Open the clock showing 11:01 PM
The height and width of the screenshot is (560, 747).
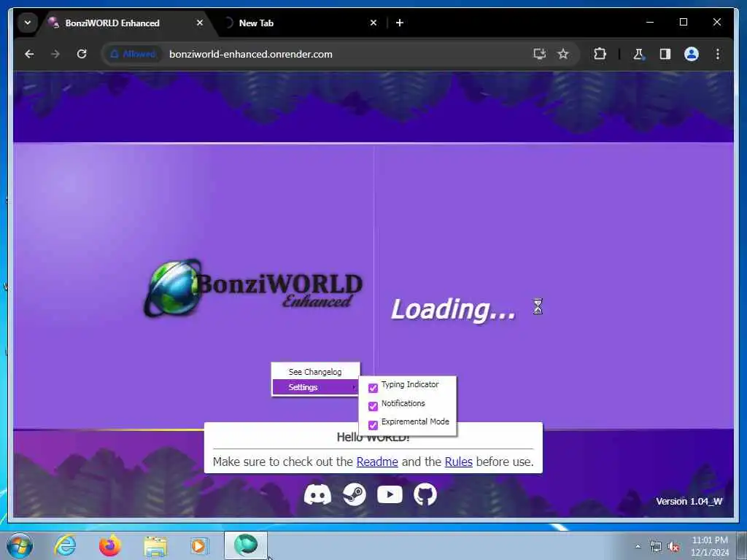point(710,546)
